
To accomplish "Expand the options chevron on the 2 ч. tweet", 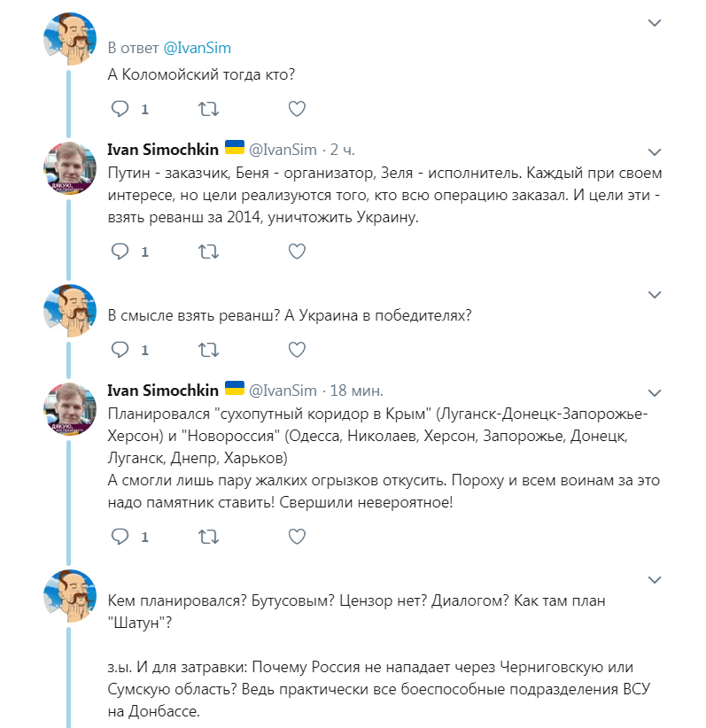I will tap(655, 151).
